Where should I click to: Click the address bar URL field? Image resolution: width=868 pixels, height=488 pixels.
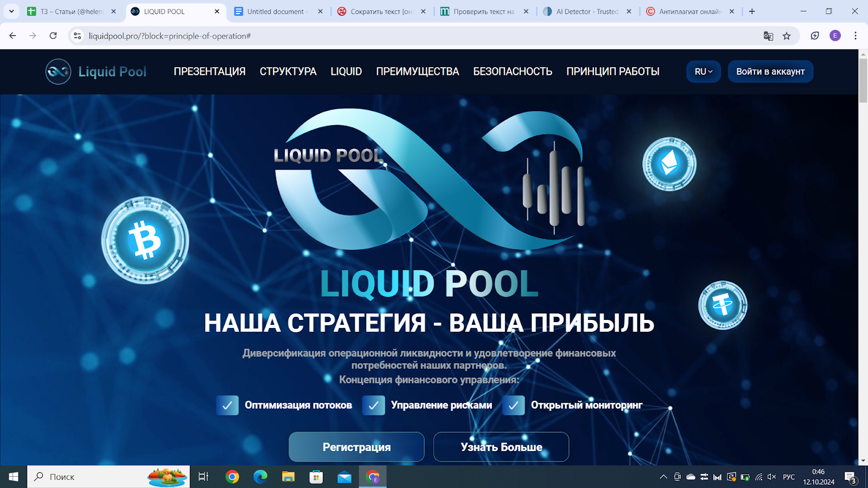click(163, 36)
